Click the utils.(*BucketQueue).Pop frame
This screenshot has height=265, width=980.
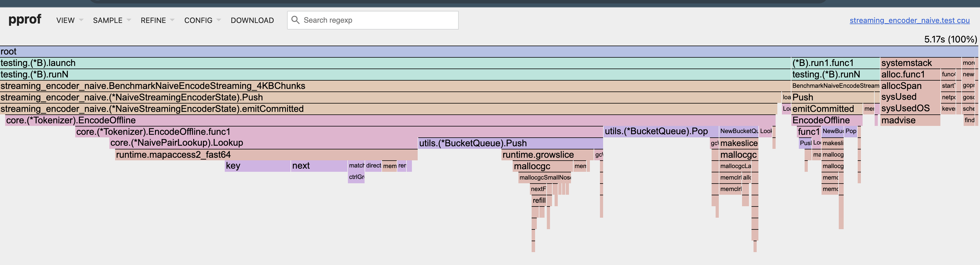pos(656,132)
